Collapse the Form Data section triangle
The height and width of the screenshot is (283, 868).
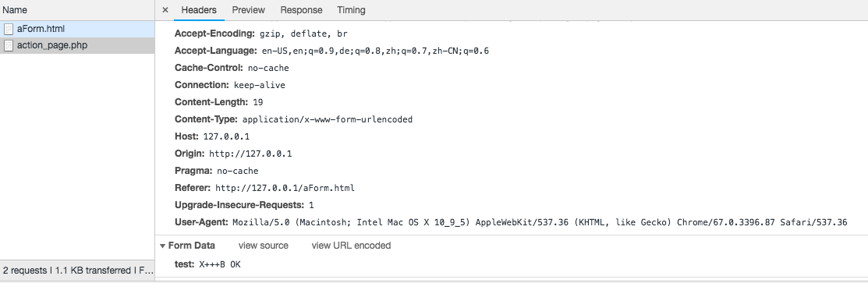click(x=162, y=246)
